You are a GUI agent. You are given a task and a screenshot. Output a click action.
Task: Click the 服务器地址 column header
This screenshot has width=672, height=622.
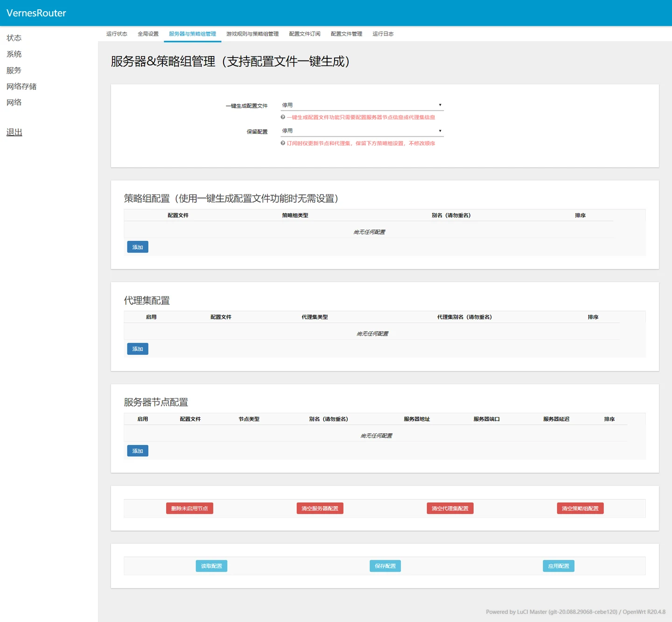pos(417,419)
